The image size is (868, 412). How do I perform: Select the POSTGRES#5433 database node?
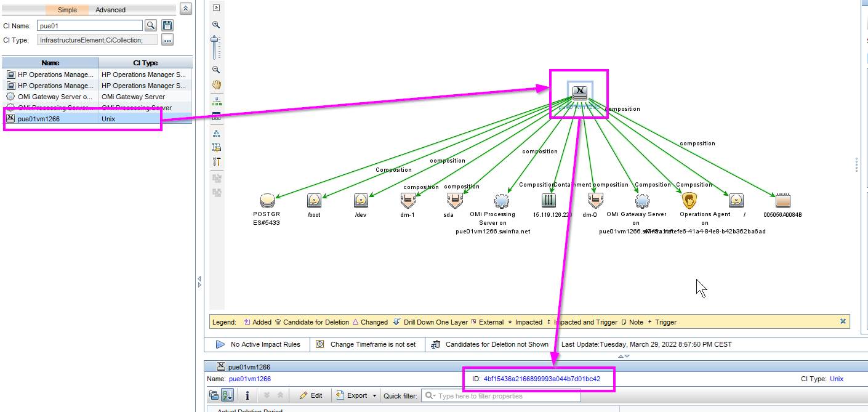click(x=267, y=201)
